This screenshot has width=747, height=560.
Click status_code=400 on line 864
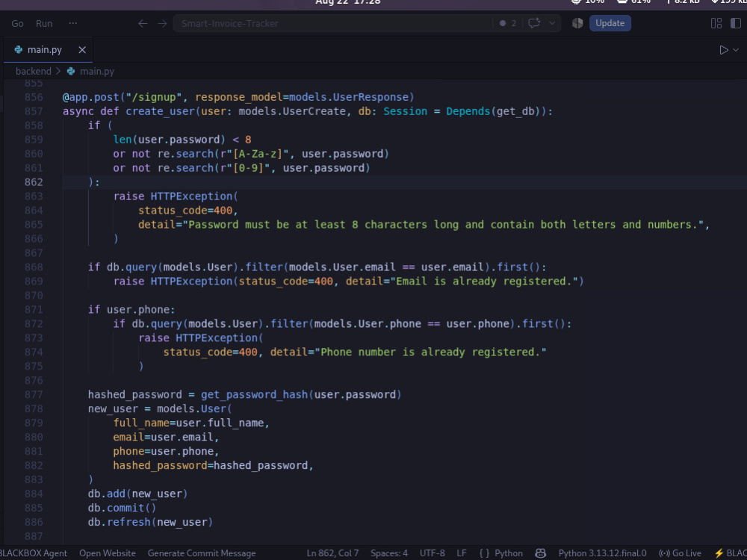coord(185,211)
